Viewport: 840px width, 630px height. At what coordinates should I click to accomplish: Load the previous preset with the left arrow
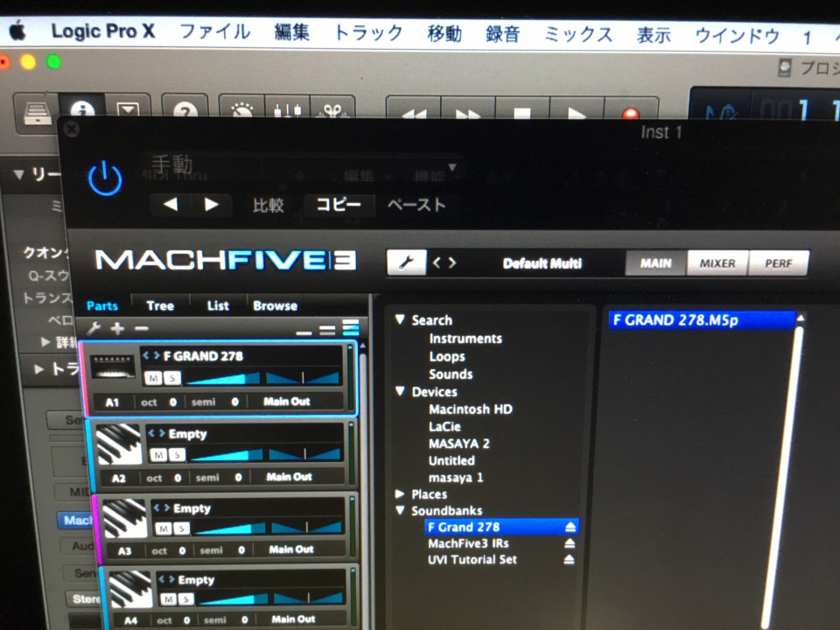pos(171,204)
